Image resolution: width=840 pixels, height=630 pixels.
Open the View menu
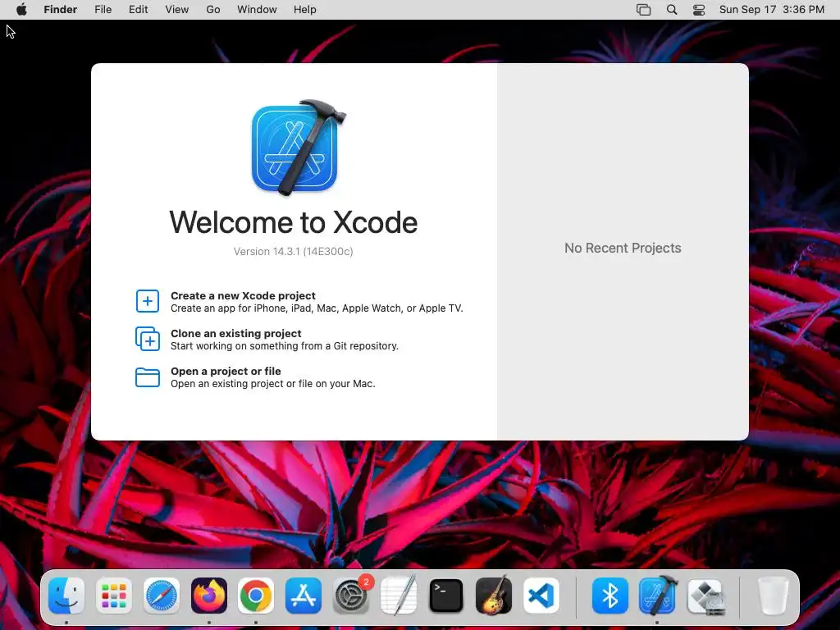[177, 10]
